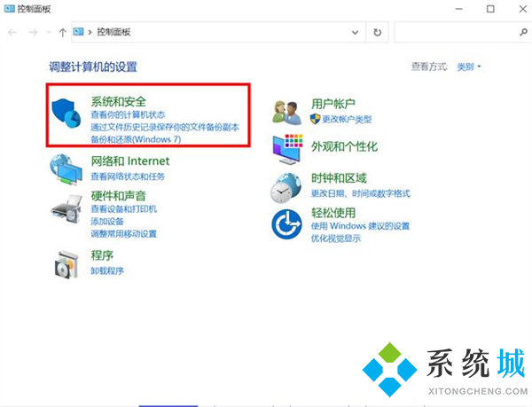The height and width of the screenshot is (407, 532).
Task: Open 卸载程序 link
Action: [107, 270]
